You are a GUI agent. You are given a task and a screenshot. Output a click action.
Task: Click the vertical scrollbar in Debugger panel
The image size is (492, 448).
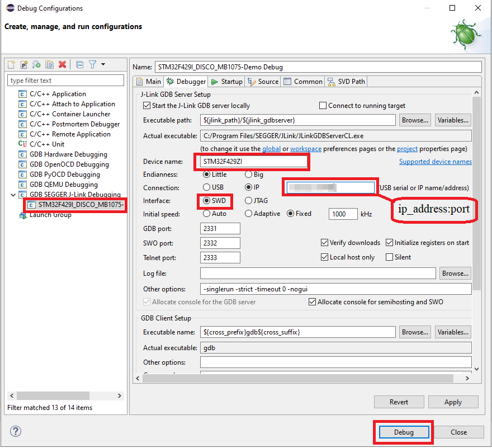click(x=476, y=224)
